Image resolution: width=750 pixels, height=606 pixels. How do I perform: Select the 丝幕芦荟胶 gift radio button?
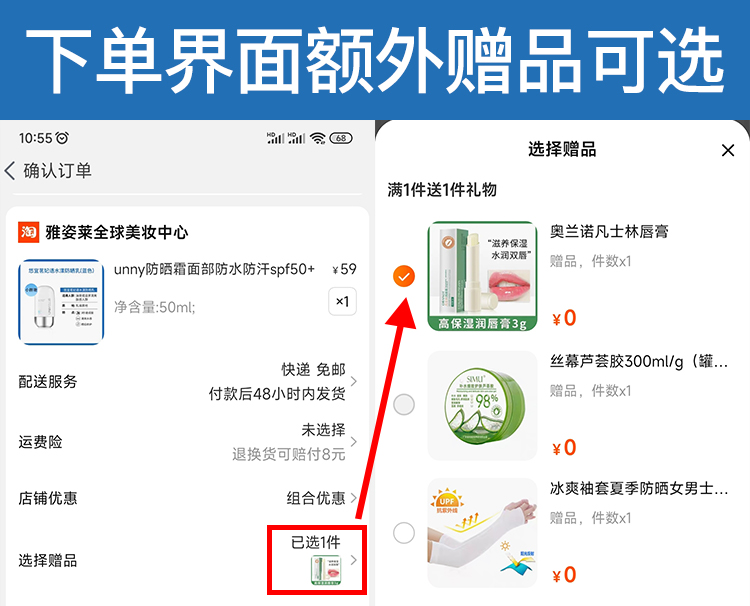click(404, 405)
